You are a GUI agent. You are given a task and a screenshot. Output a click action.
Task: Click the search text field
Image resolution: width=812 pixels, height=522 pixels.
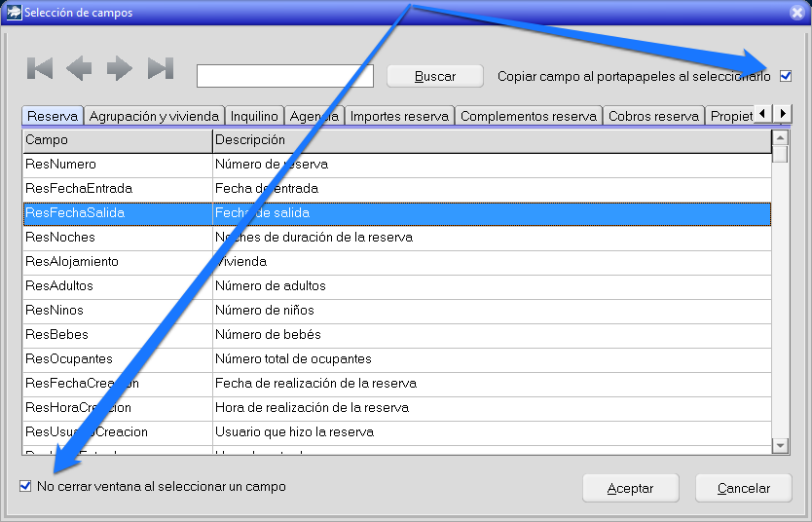(285, 76)
